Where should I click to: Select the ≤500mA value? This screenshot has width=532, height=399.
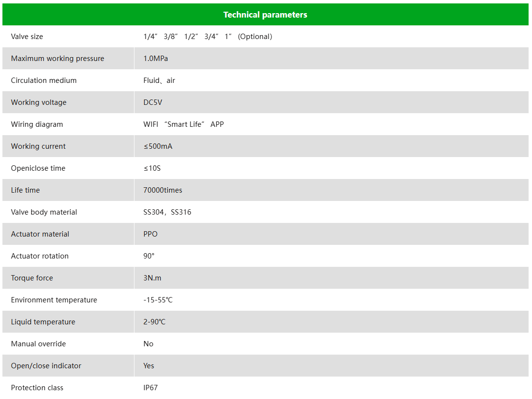(x=158, y=146)
